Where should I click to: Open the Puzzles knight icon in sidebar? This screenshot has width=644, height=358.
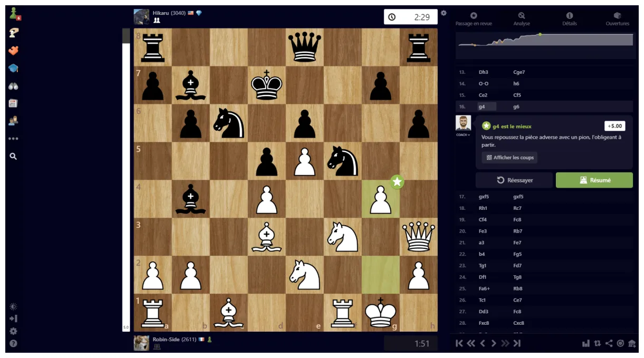coord(14,33)
